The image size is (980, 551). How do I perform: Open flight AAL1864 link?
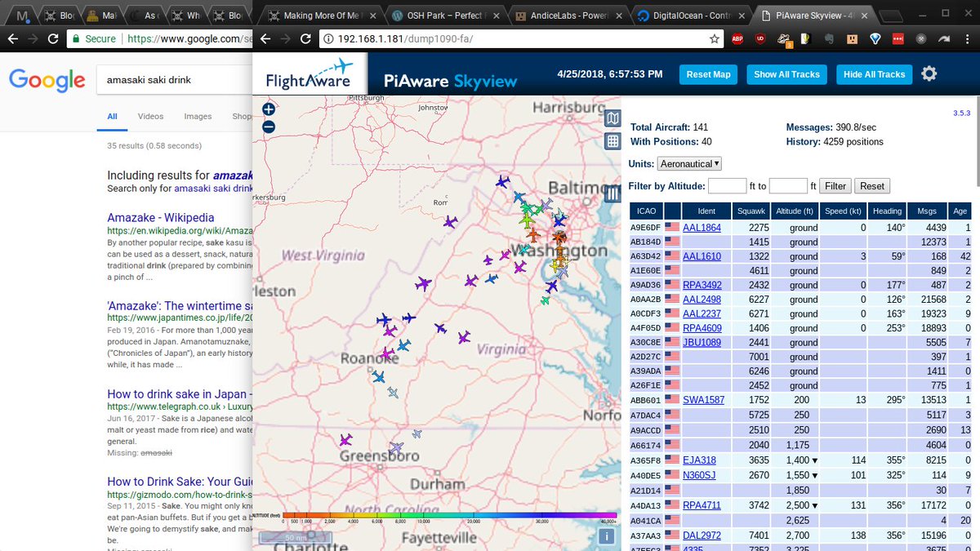(x=702, y=228)
